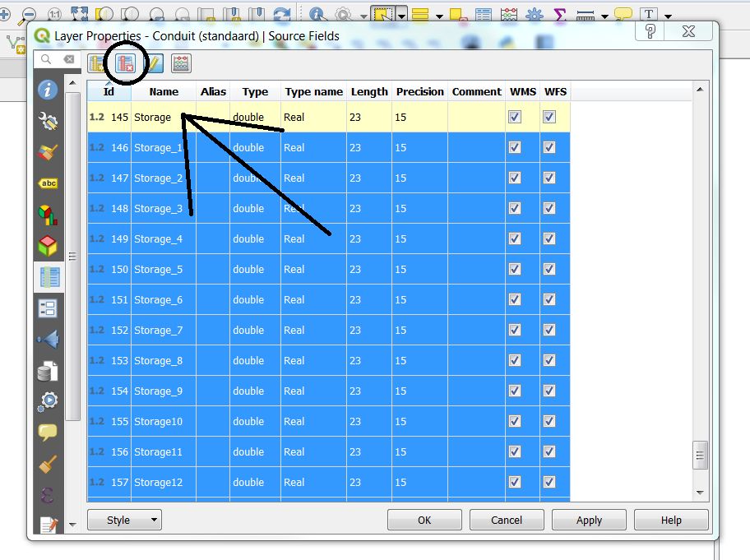Sort fields by the Id column header
The height and width of the screenshot is (560, 750).
coord(109,91)
